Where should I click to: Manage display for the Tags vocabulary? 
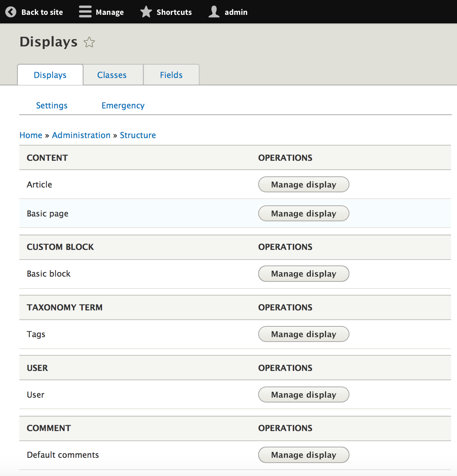[x=304, y=334]
